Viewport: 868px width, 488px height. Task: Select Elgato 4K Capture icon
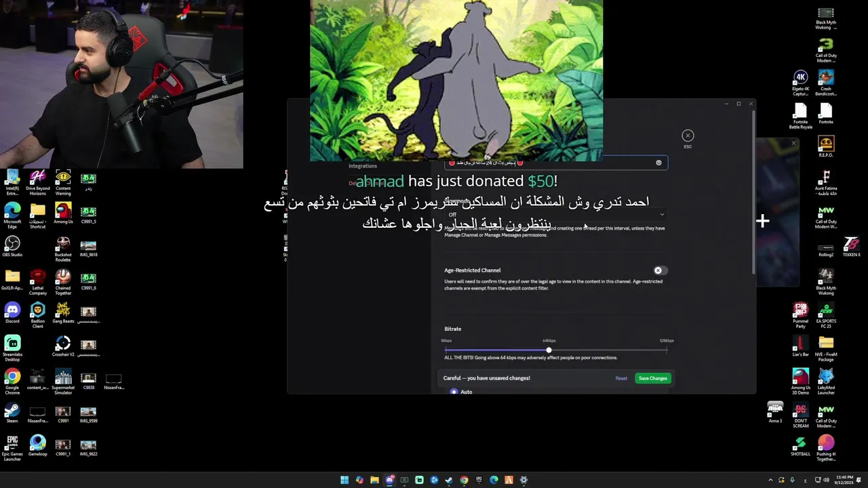(801, 83)
